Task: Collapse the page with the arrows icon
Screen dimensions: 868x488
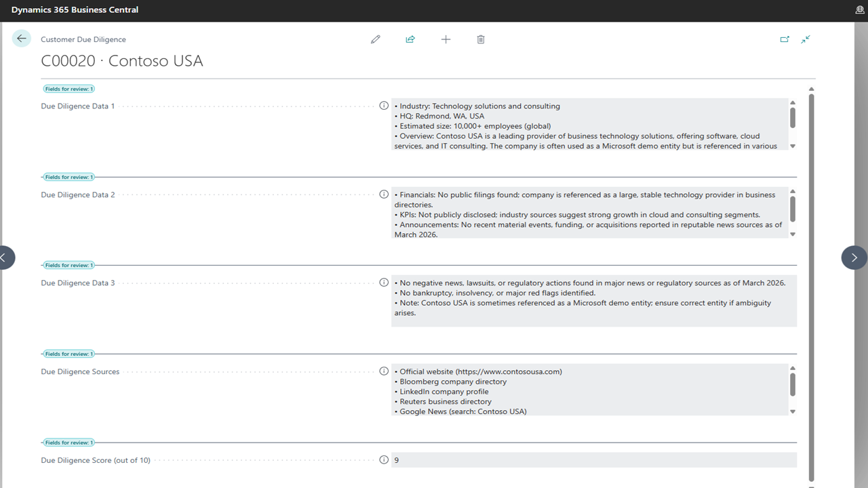Action: (x=806, y=39)
